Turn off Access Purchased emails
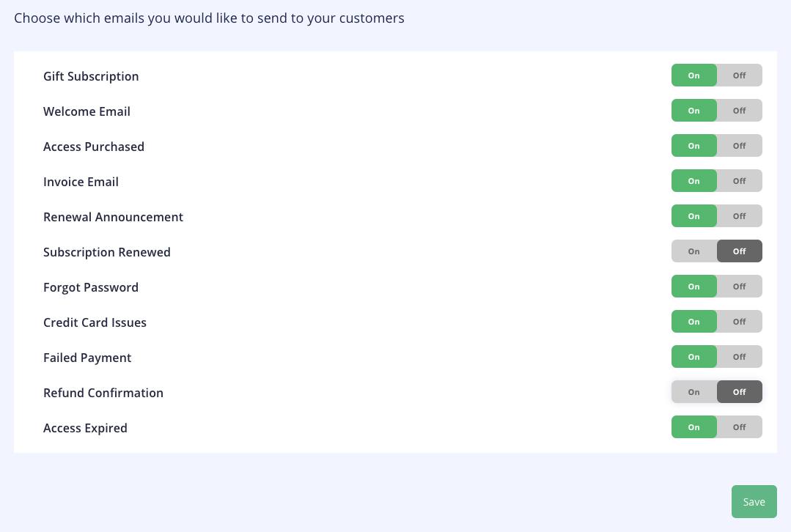 tap(739, 145)
